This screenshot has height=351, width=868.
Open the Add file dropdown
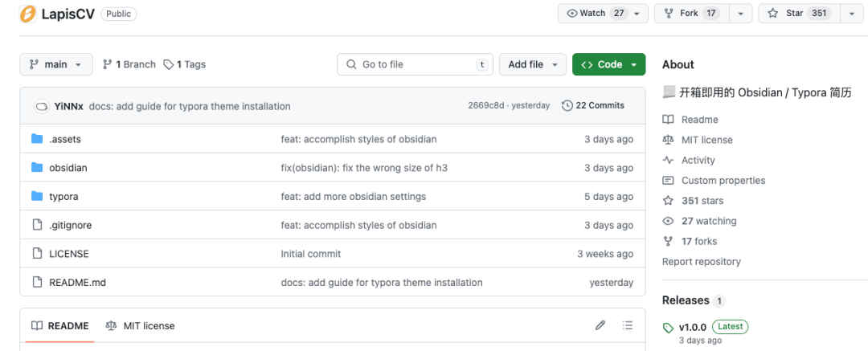(x=531, y=64)
